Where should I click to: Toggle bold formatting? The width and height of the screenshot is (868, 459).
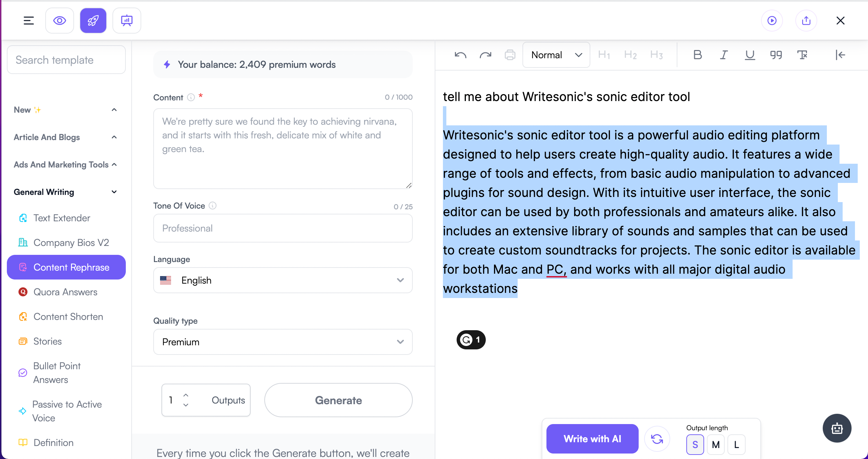[x=697, y=55]
